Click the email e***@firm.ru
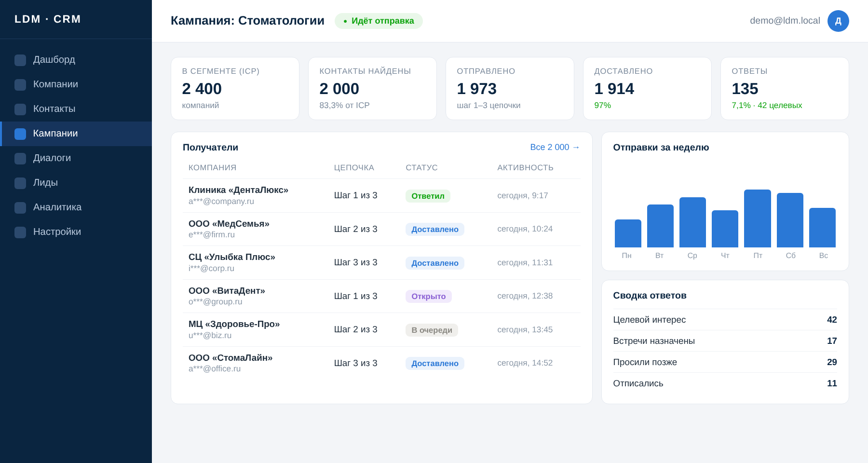Screen dimensions: 868x463 (212, 235)
